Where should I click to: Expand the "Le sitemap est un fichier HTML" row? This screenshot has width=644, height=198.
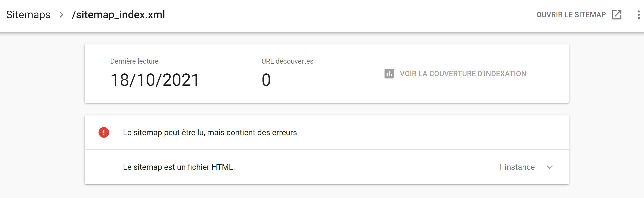pos(179,167)
